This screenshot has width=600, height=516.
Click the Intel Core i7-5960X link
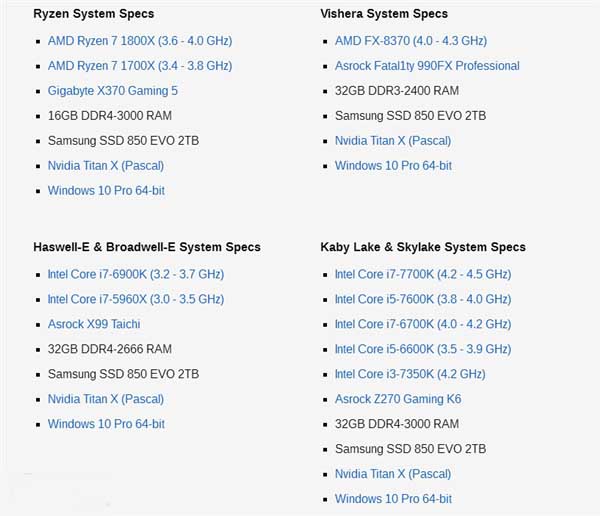coord(135,299)
